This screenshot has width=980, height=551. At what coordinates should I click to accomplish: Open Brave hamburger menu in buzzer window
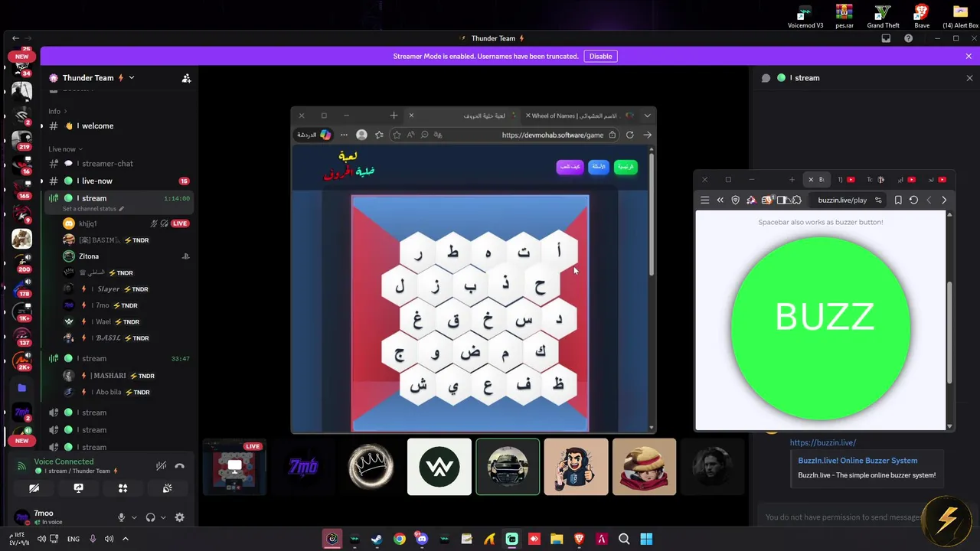[x=704, y=200]
